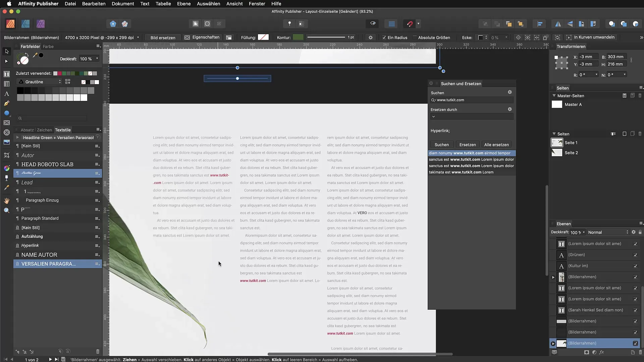Click the Suchen field with www.tutkit.com

[x=472, y=100]
